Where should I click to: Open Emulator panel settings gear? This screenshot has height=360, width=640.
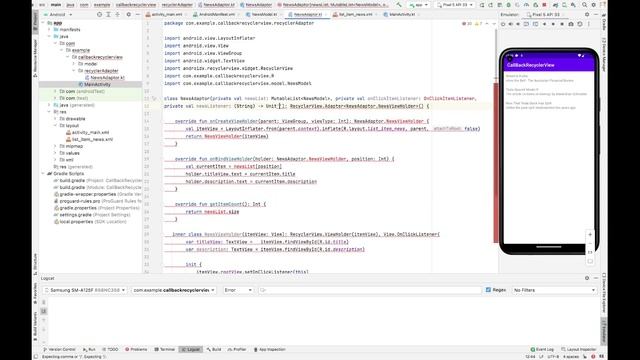coord(587,14)
